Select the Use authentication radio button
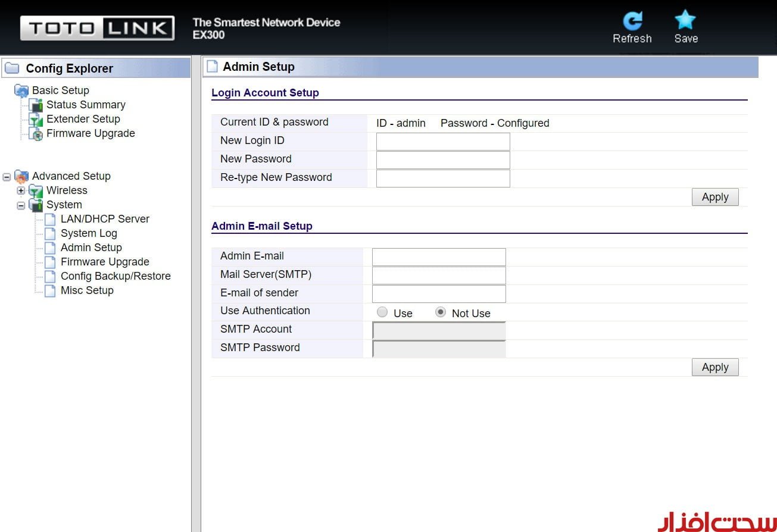The width and height of the screenshot is (777, 532). coord(382,312)
